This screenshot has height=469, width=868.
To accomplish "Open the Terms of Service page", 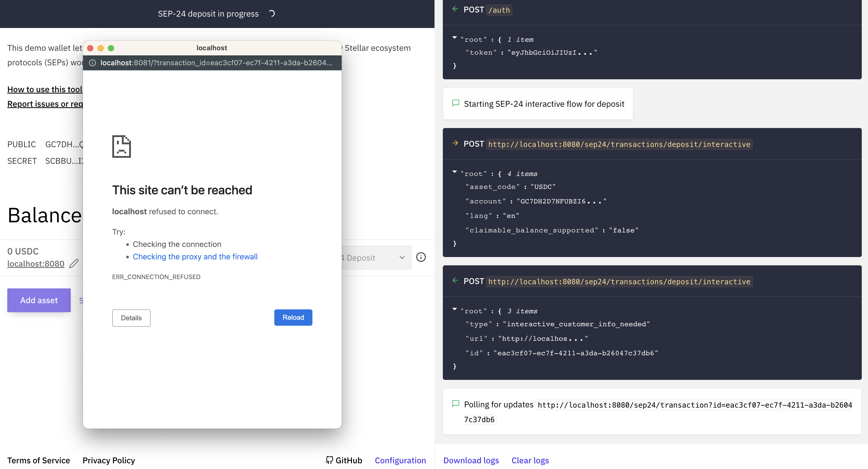I will pos(38,460).
